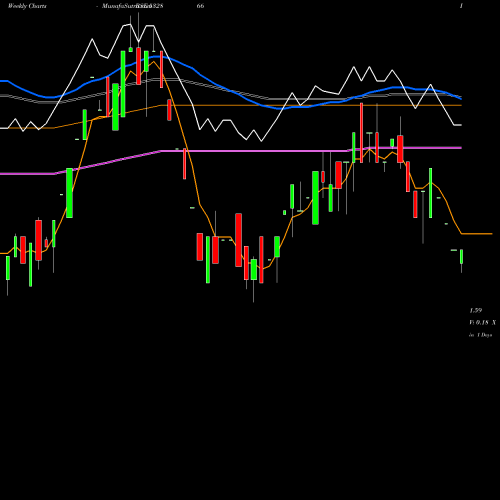Click the "Weekly Charts" title text
Screen dimensions: 500x500
click(27, 6)
